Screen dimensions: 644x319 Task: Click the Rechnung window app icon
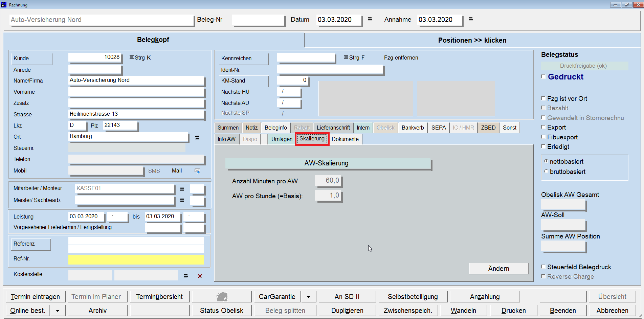tap(4, 4)
